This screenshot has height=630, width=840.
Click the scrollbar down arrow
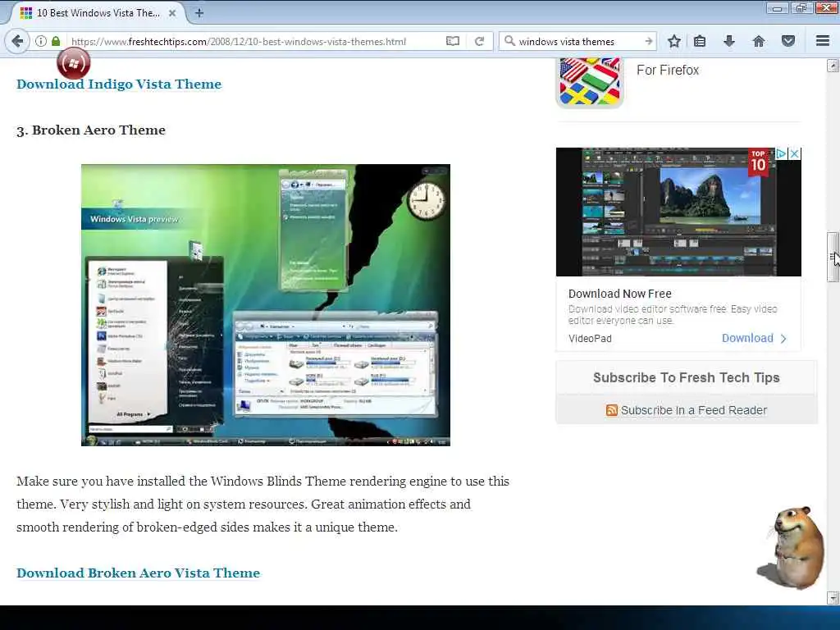833,597
